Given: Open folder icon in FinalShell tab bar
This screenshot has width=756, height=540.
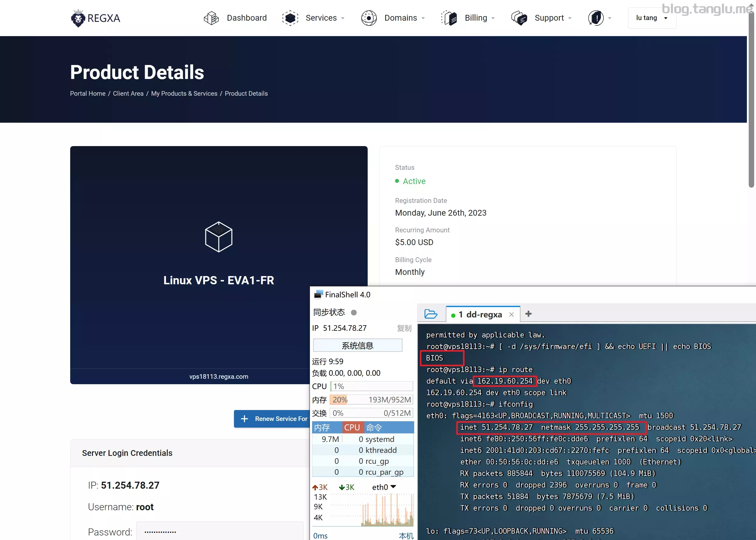Looking at the screenshot, I should (x=431, y=314).
